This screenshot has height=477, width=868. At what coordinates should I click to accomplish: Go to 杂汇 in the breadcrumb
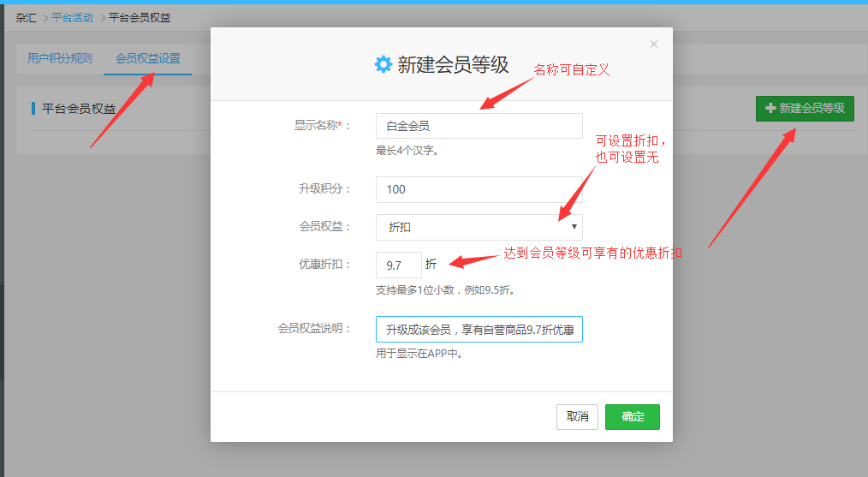(26, 17)
